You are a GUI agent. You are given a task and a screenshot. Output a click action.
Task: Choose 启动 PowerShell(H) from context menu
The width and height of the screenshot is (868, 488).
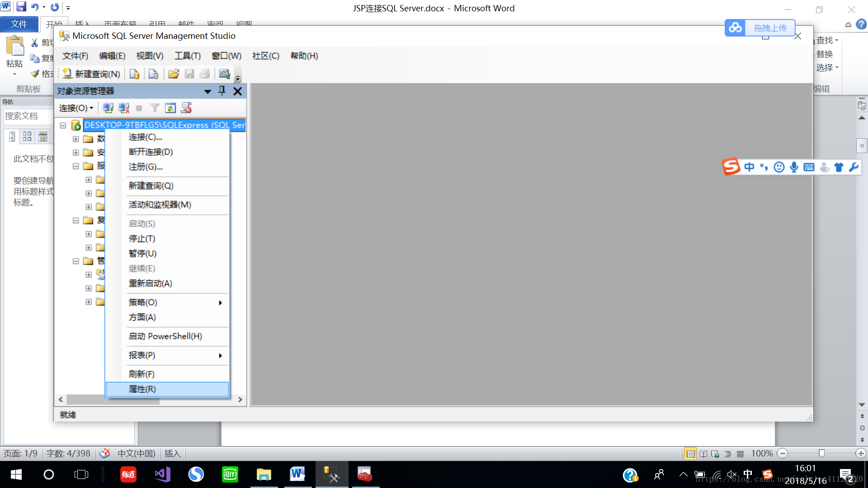click(167, 336)
